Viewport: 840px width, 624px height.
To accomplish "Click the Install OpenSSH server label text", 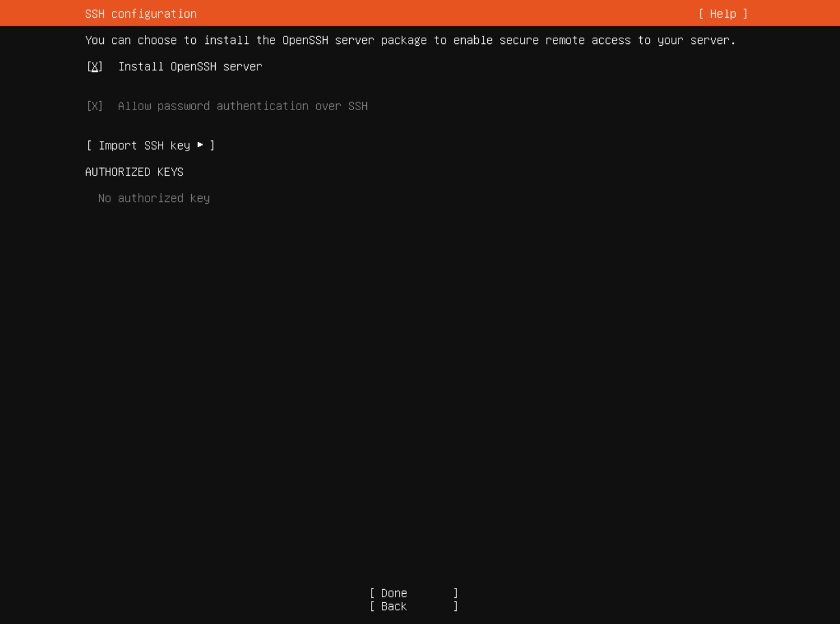I will pos(190,67).
